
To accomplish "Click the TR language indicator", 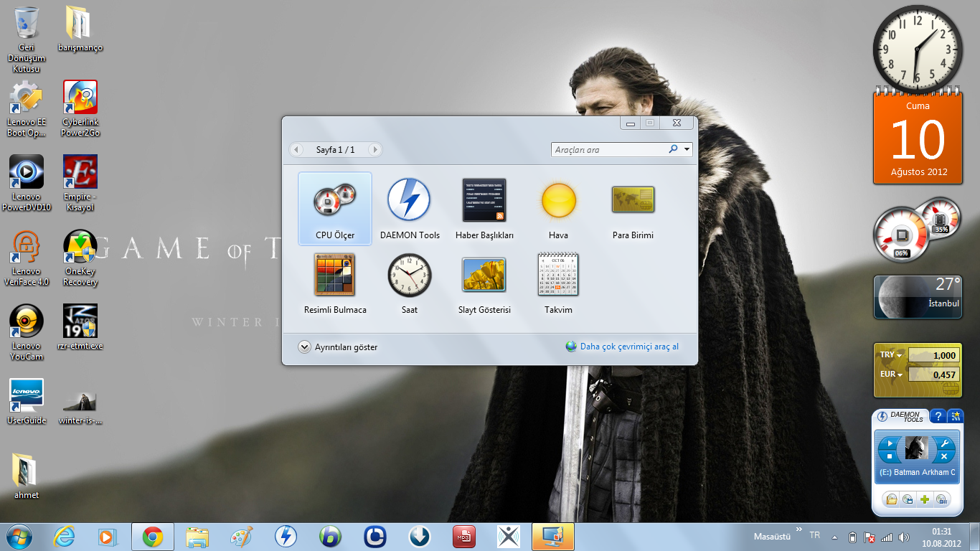I will pyautogui.click(x=815, y=535).
